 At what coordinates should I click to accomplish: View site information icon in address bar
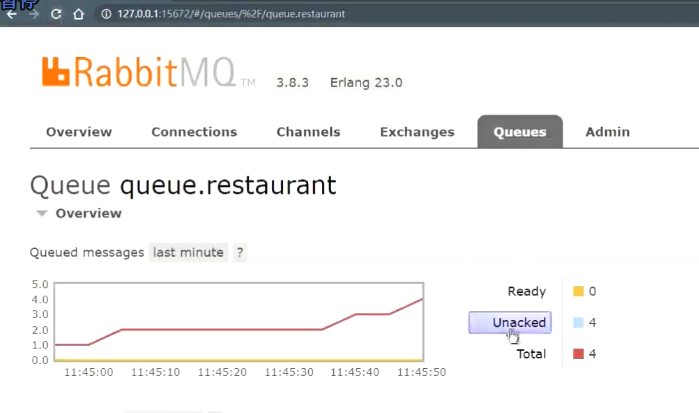pos(106,14)
